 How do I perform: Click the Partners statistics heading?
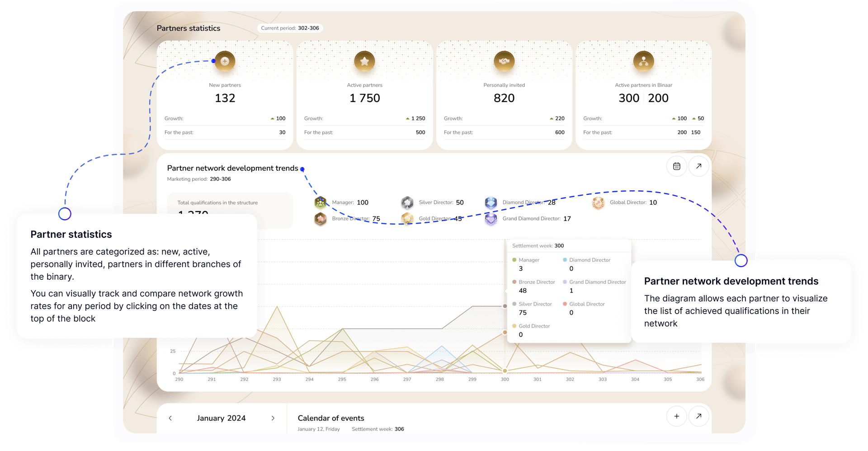[x=189, y=28]
